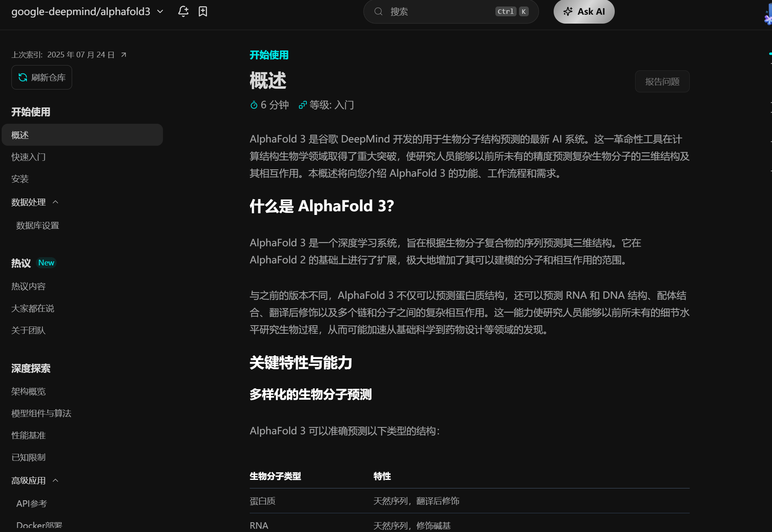The width and height of the screenshot is (772, 532).
Task: Click the clock icon beside 6 分钟
Action: pos(254,105)
